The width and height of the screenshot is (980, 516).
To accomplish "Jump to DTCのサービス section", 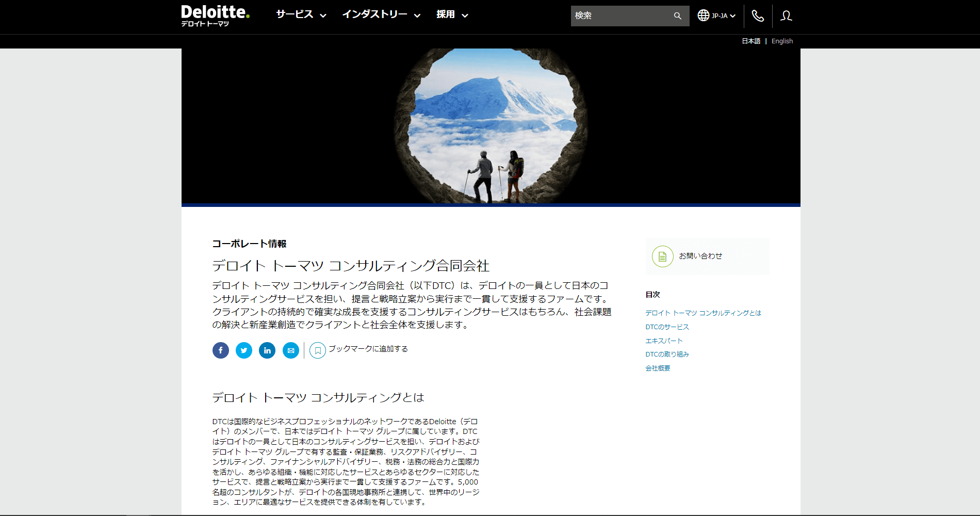I will [x=667, y=327].
